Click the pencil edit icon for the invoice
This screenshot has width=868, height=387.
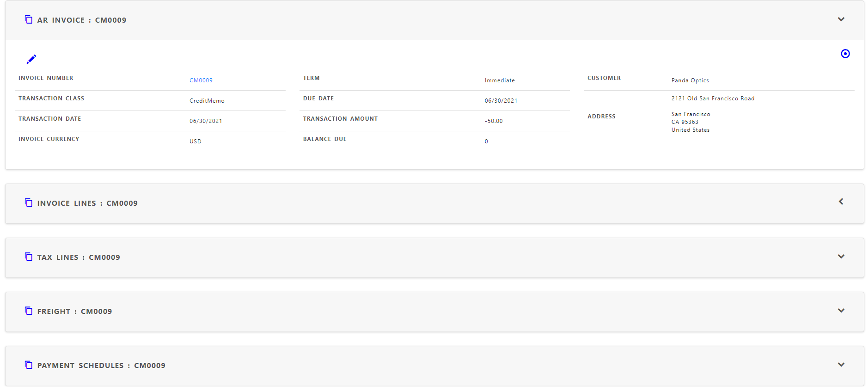click(31, 59)
